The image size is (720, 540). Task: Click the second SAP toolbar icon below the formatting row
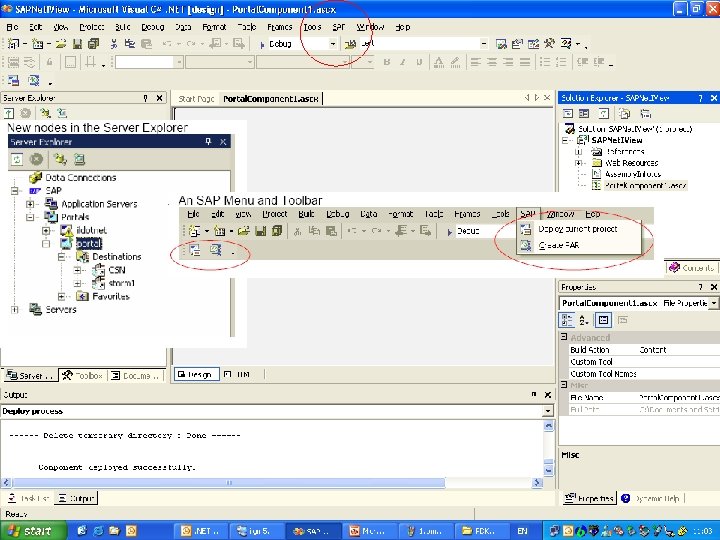34,81
